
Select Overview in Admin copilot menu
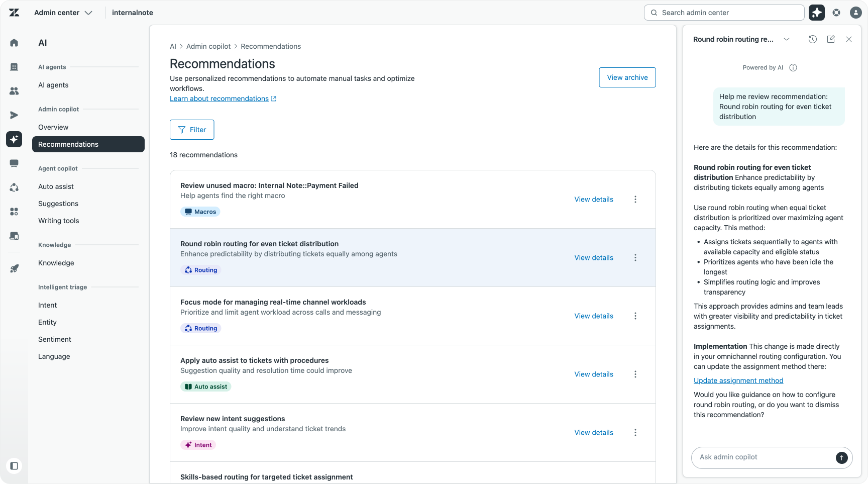(53, 127)
